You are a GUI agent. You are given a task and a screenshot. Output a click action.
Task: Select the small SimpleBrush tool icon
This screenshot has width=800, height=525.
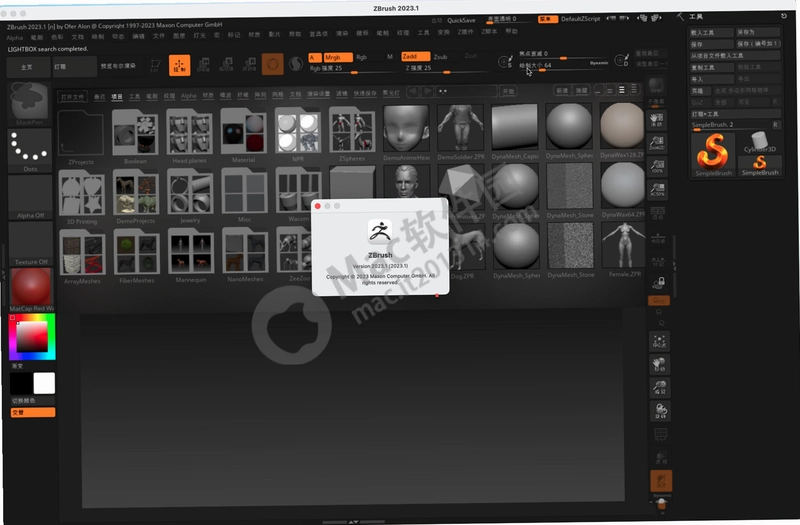point(760,165)
